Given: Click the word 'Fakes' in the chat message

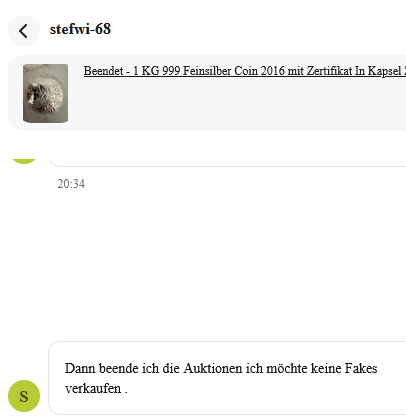Looking at the screenshot, I should pos(361,369).
